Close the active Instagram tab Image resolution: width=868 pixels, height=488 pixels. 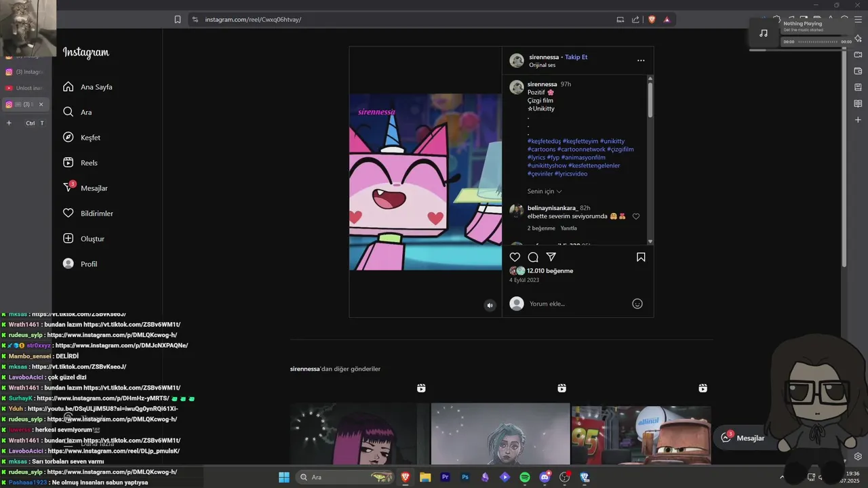pyautogui.click(x=41, y=104)
